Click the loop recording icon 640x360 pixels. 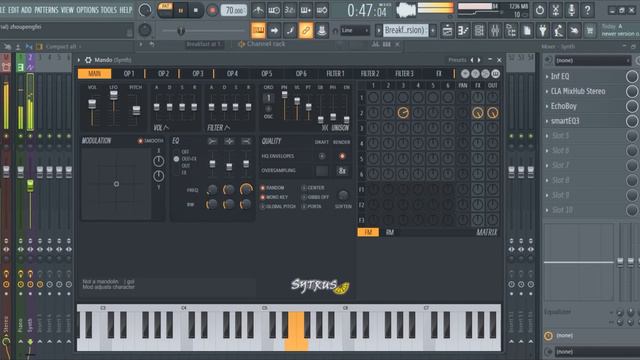[x=322, y=10]
